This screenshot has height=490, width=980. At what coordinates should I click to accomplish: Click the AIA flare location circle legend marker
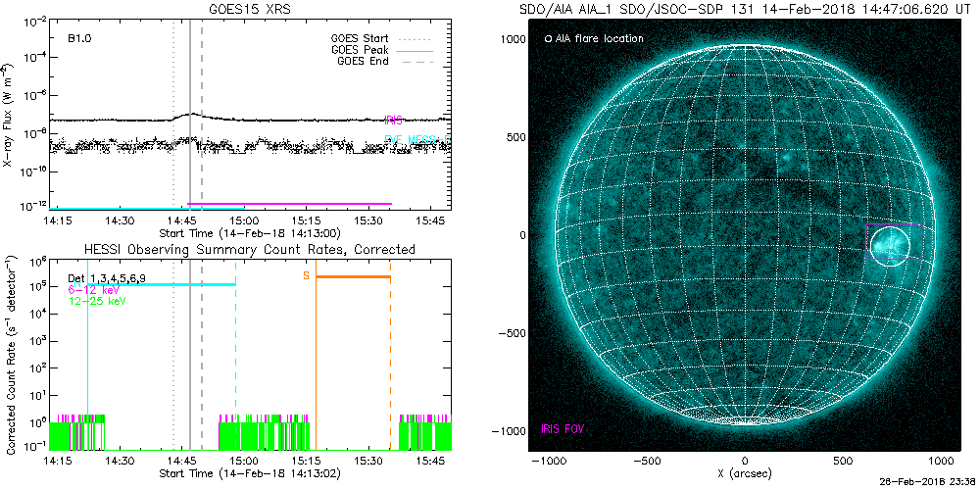coord(547,39)
